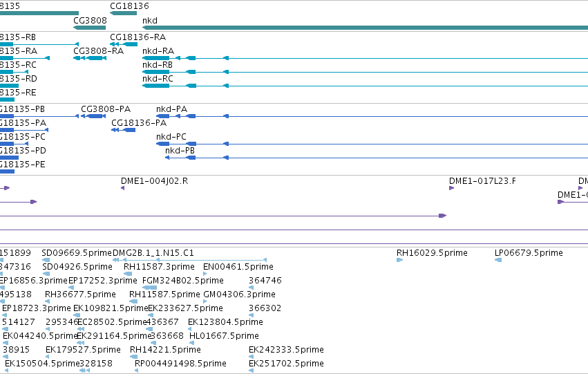The height and width of the screenshot is (374, 588).
Task: Click the DME1-017L23.F arrow glyph
Action: click(451, 188)
